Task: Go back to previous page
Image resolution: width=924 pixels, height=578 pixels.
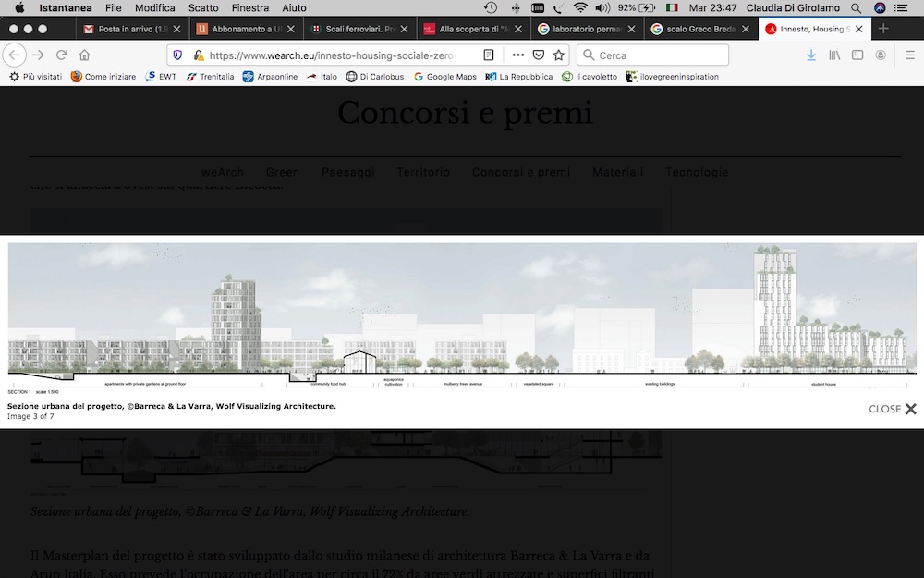Action: (x=15, y=55)
